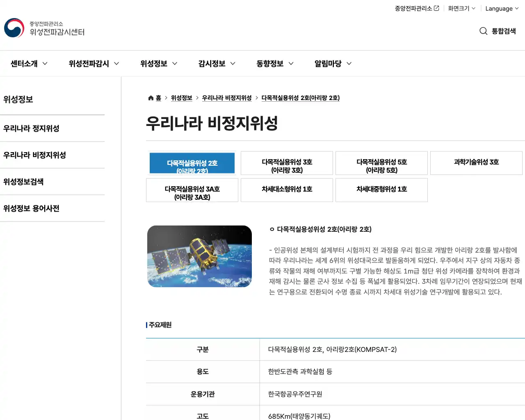Select the 다목적실용위성 5호(아리랑 5호) tab

pos(381,163)
